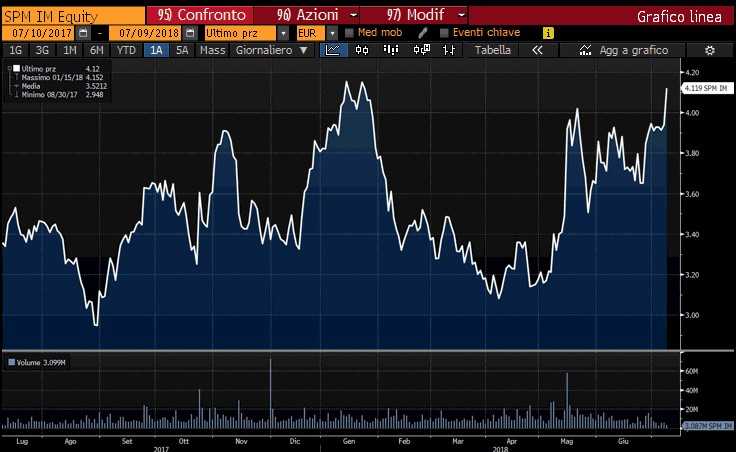The width and height of the screenshot is (736, 452).
Task: Open the 95) Confronto button
Action: 200,15
